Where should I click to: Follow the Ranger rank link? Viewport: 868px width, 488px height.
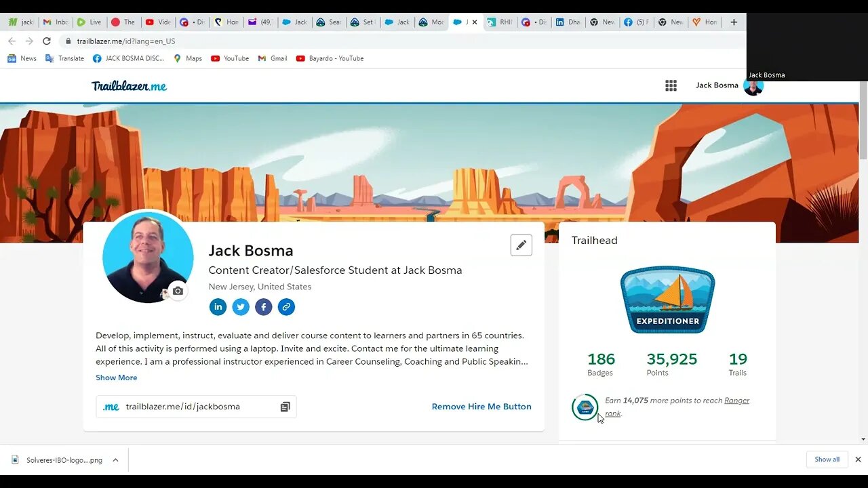pyautogui.click(x=677, y=407)
